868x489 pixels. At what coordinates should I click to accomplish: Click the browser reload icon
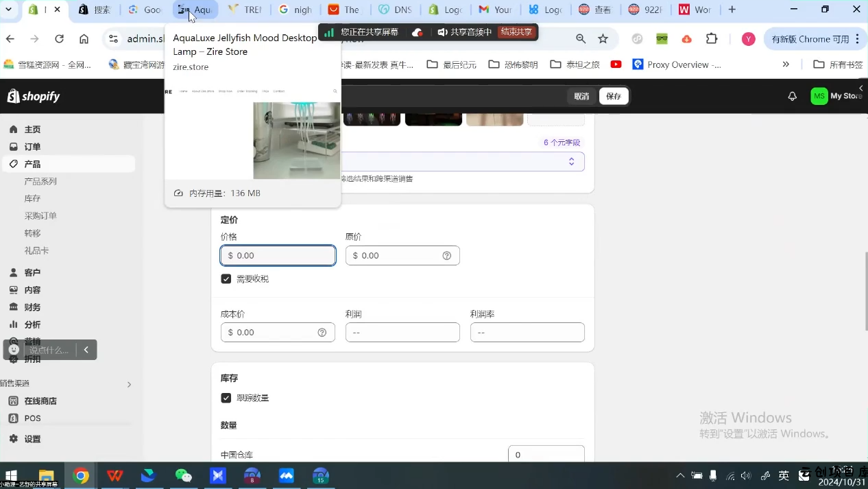pyautogui.click(x=59, y=39)
